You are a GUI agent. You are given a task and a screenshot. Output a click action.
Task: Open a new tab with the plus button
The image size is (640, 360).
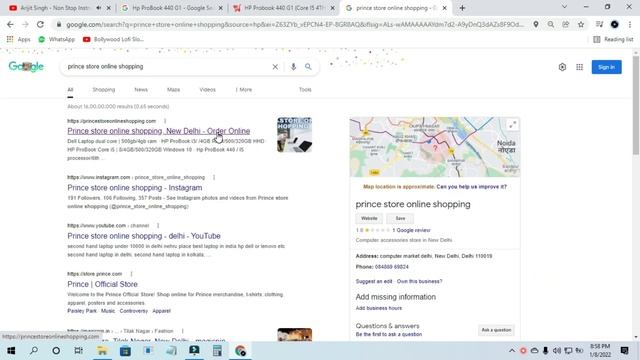click(x=462, y=8)
